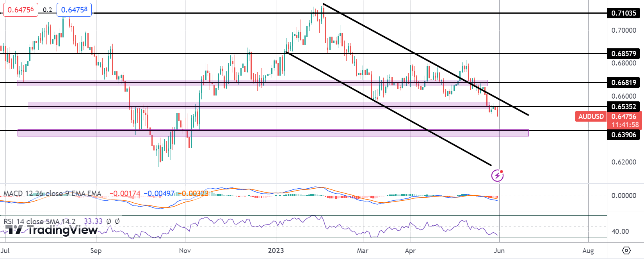Select the RSI indicator legend title

click(x=40, y=221)
